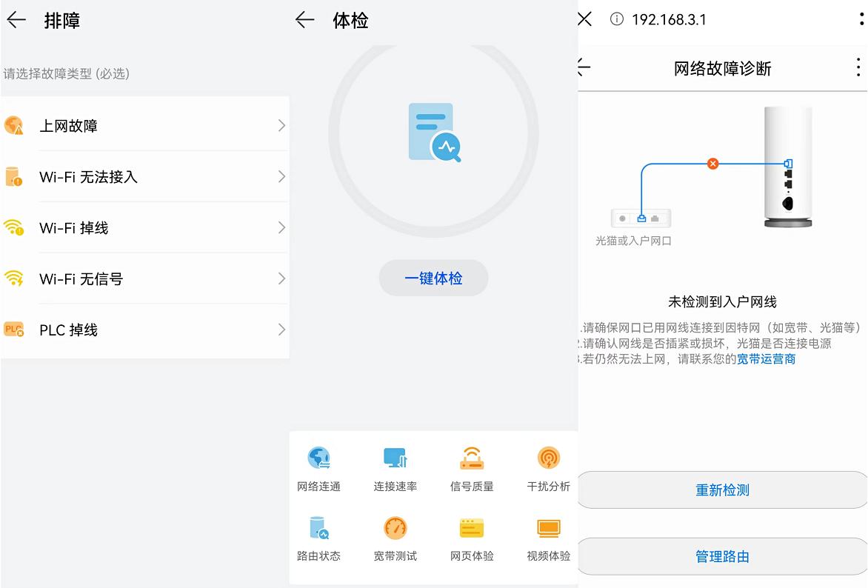Image resolution: width=868 pixels, height=588 pixels.
Task: Open the 网页体验 web experience icon
Action: 472,528
